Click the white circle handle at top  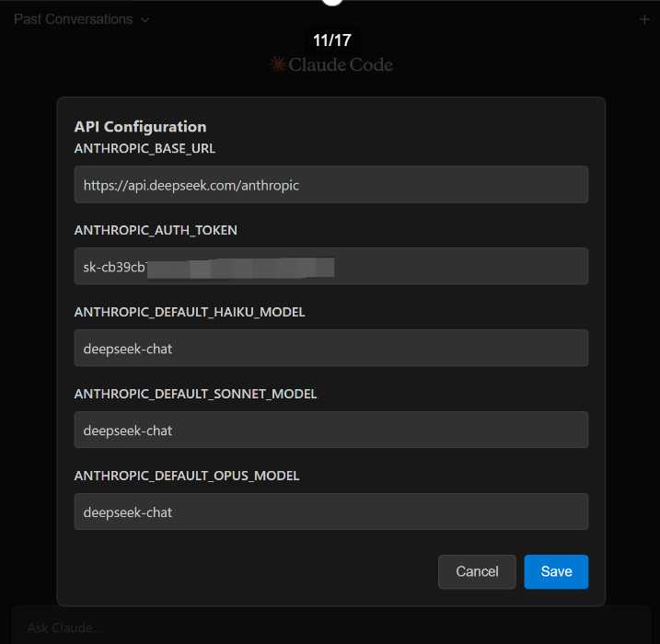[x=332, y=2]
